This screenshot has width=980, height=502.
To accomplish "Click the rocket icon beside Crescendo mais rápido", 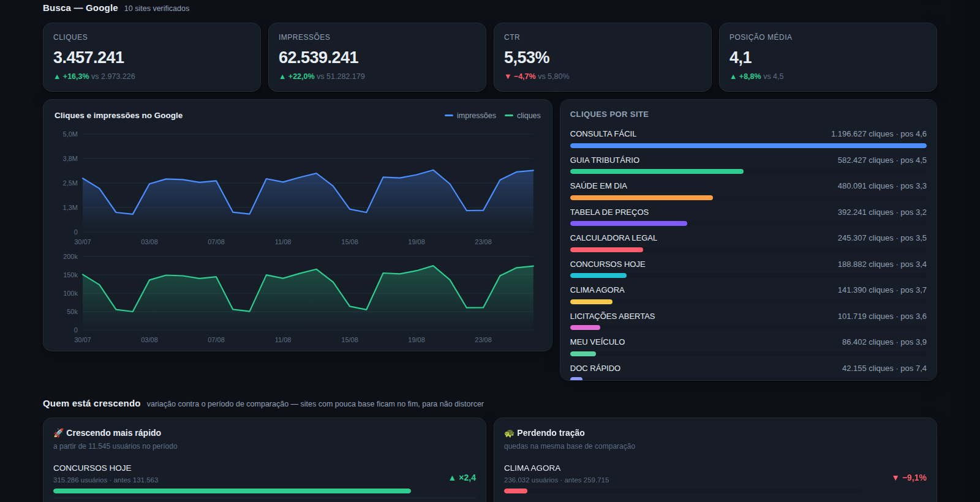I will coord(58,433).
